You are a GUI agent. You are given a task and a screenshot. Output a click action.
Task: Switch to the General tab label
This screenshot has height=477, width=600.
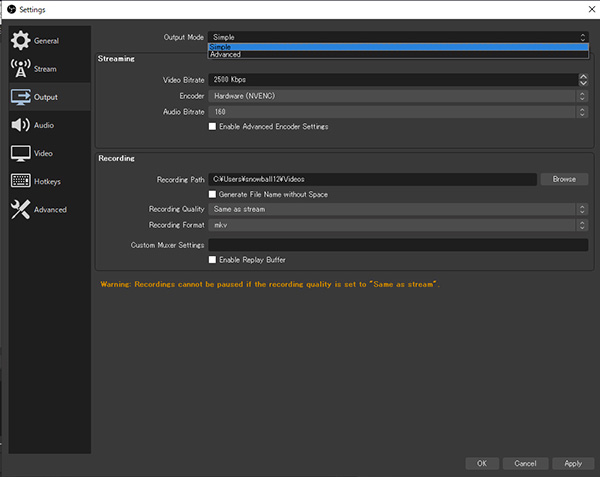pos(46,41)
